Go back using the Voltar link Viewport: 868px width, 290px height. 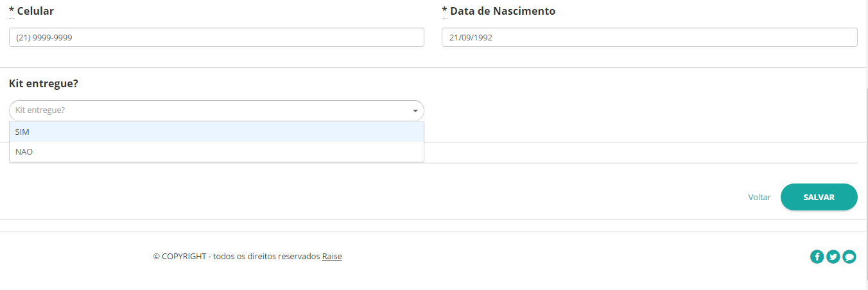(x=759, y=198)
